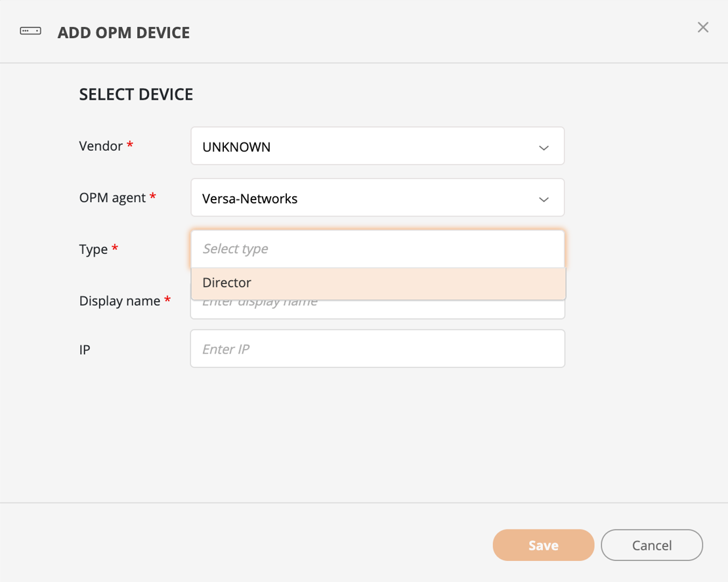
Task: Click the device icon beside the dialog title
Action: tap(30, 31)
